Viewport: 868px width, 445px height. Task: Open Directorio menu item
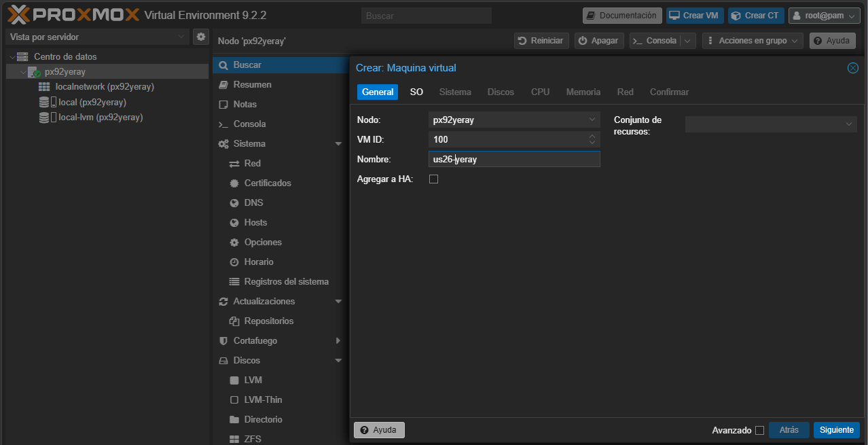281,420
